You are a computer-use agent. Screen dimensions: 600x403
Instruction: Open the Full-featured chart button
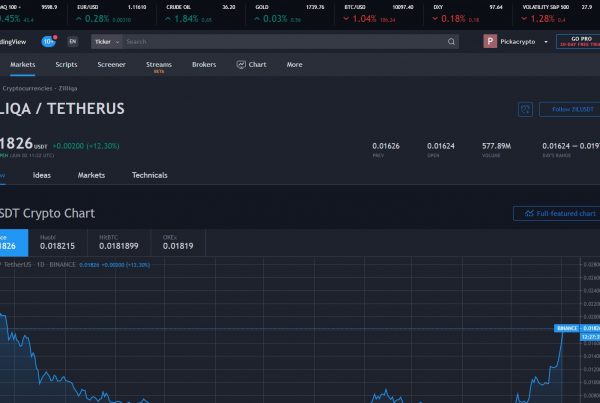[x=557, y=214]
